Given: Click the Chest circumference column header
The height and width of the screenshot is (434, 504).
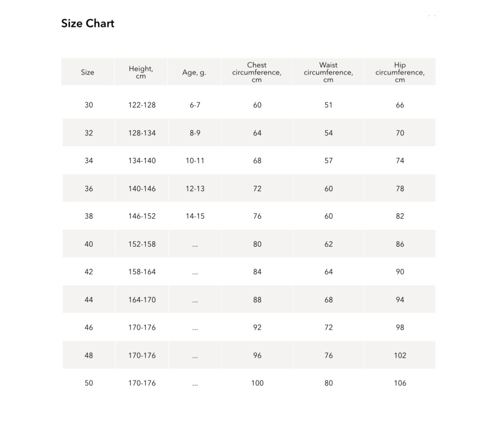Looking at the screenshot, I should (257, 72).
